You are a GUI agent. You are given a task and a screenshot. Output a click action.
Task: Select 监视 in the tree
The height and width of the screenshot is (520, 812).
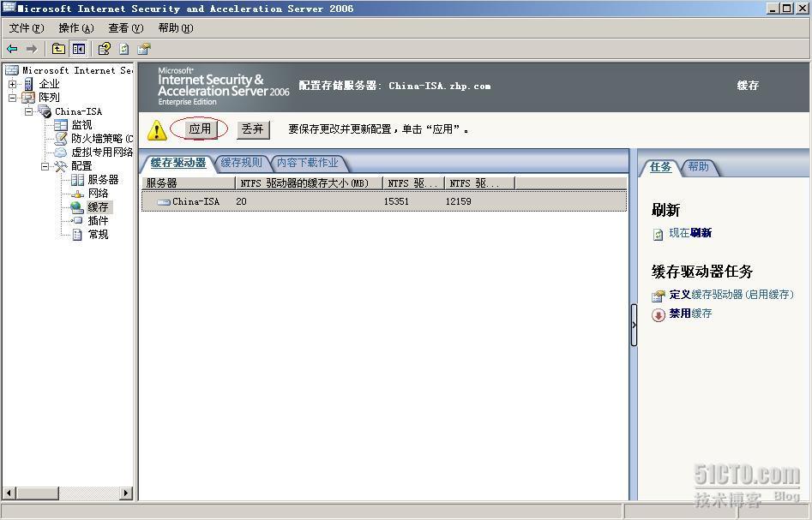click(81, 125)
